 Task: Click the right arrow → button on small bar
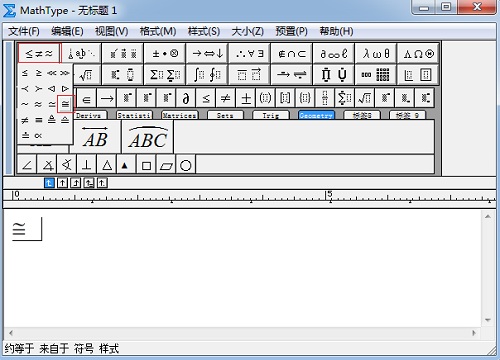tap(107, 98)
